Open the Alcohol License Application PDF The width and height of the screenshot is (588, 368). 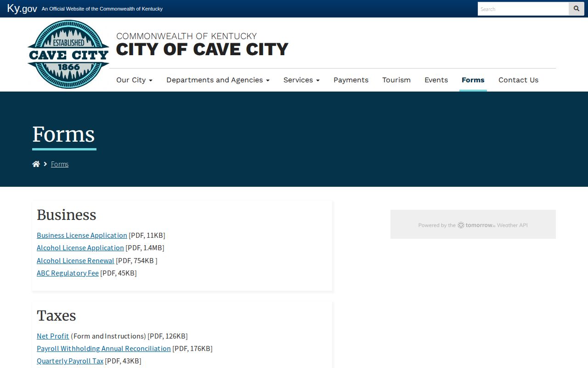tap(80, 248)
